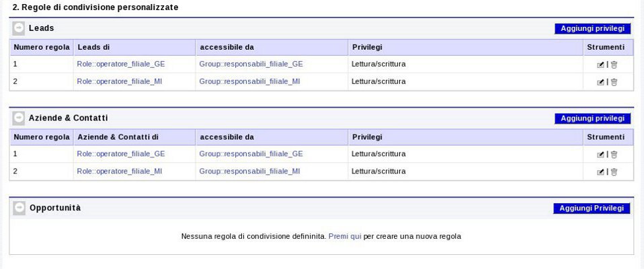Open Role::operatore_filiale_MI in Aziende & Contatti
The width and height of the screenshot is (644, 269).
(x=119, y=171)
